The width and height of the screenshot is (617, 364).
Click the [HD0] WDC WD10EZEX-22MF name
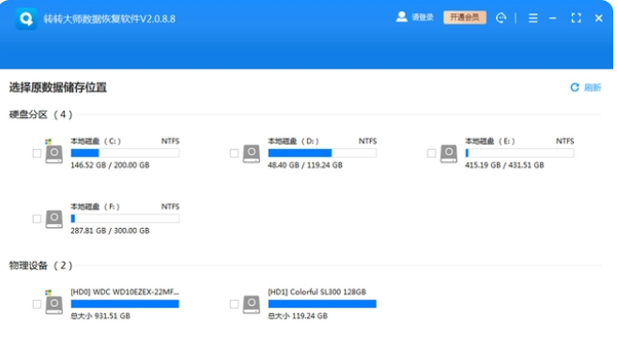(125, 292)
